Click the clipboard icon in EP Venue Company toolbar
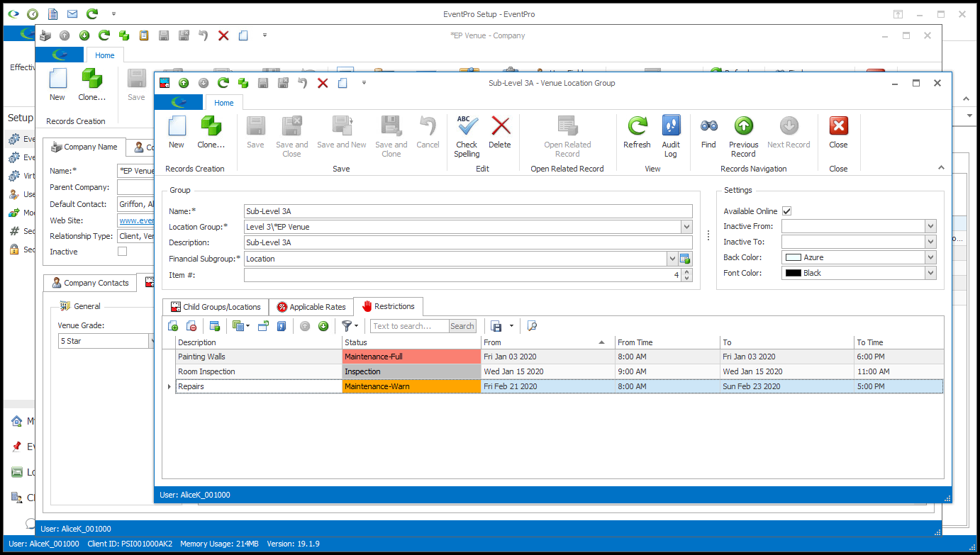Screen dimensions: 980x555 pos(144,35)
